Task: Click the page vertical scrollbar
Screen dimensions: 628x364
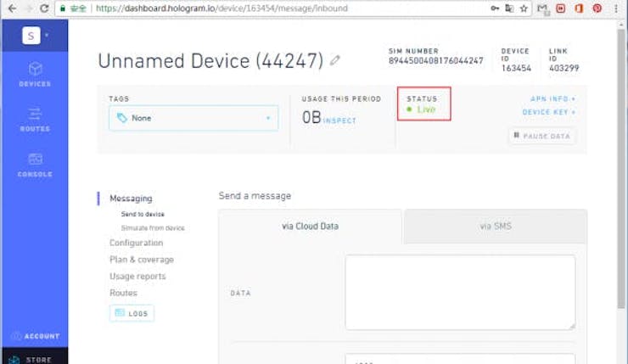Action: click(621, 168)
